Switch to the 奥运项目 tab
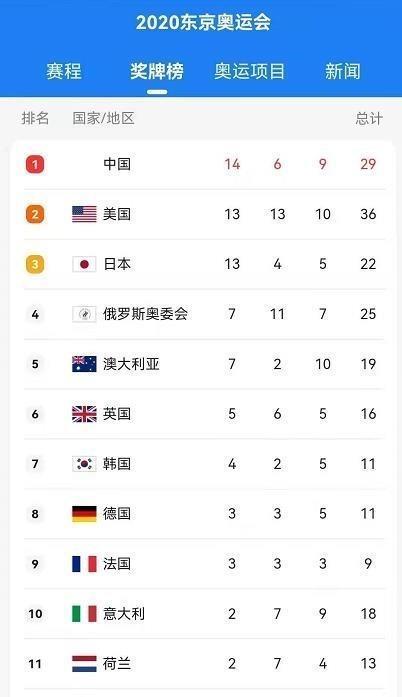The height and width of the screenshot is (697, 402). pos(249,71)
